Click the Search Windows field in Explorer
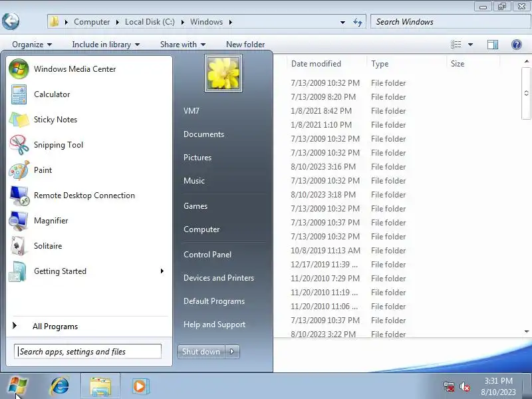The height and width of the screenshot is (399, 532). (x=451, y=22)
